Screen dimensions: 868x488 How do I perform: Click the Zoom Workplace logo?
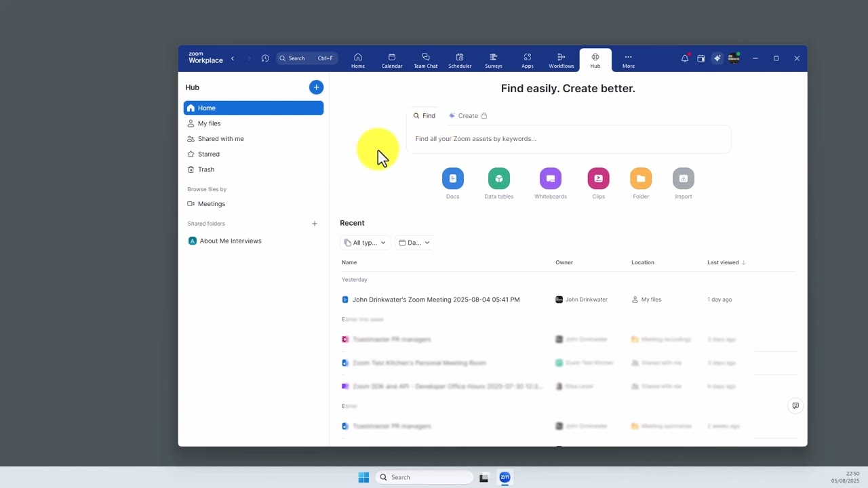[205, 58]
